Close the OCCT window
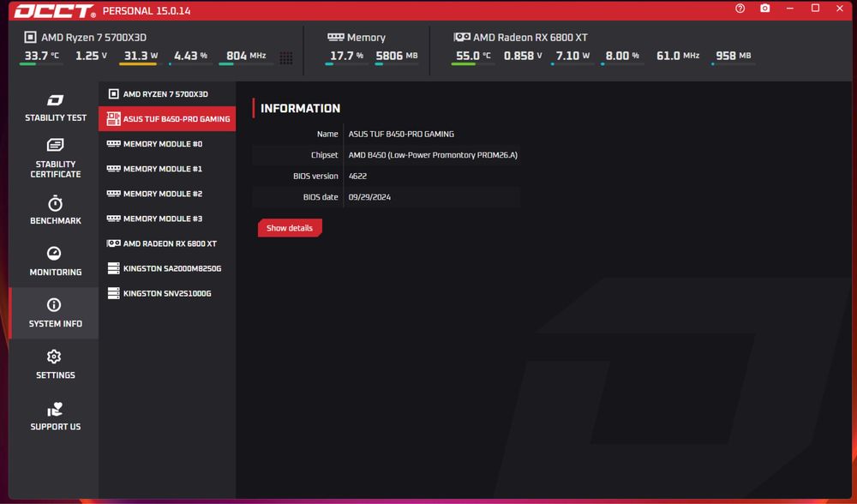Viewport: 857px width, 504px height. tap(840, 9)
